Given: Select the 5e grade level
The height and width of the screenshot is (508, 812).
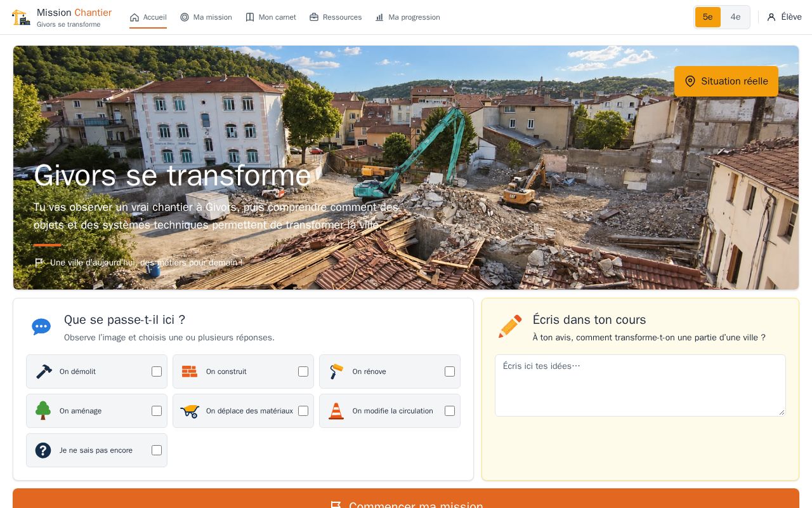Looking at the screenshot, I should tap(708, 17).
